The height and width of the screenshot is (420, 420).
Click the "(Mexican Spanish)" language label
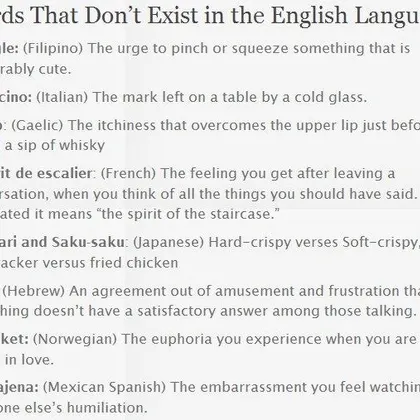105,387
